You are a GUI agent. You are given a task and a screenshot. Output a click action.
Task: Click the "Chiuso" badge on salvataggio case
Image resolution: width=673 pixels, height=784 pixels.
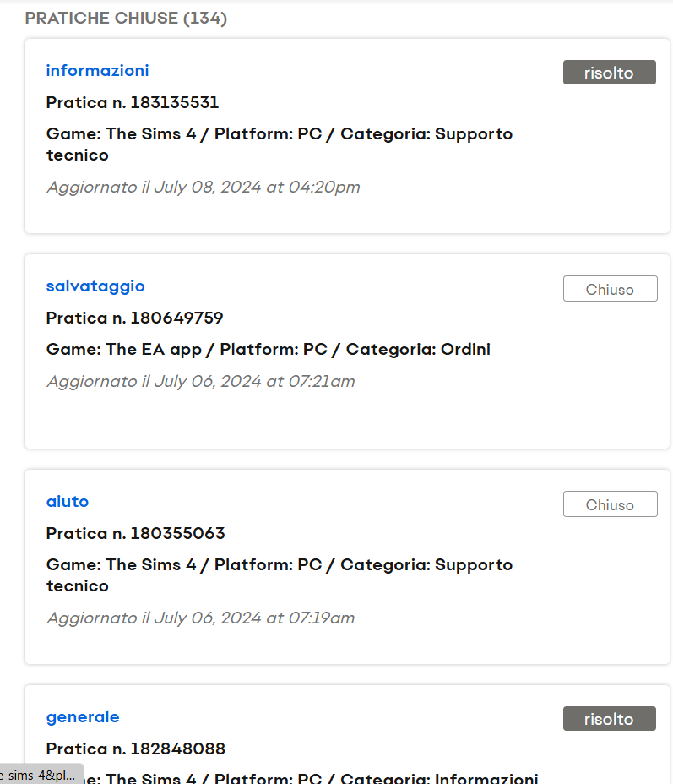click(610, 289)
